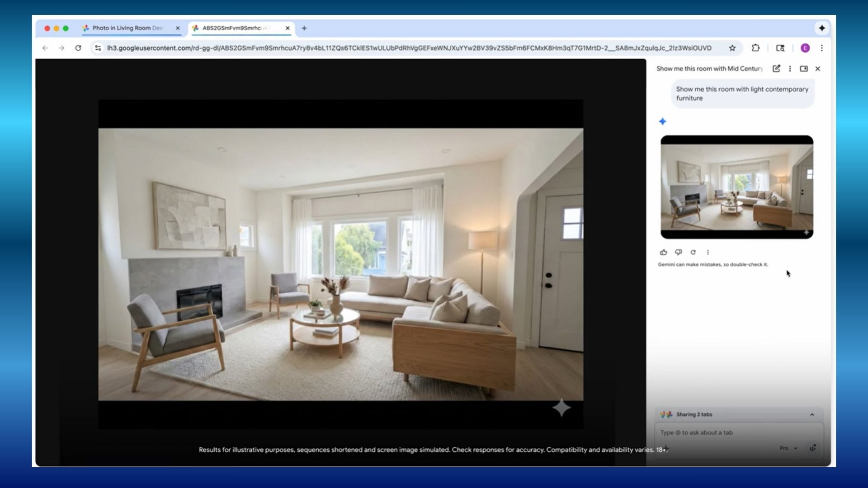Screen dimensions: 868x488
Task: Collapse the Sharing 2 tabs section
Action: 811,414
